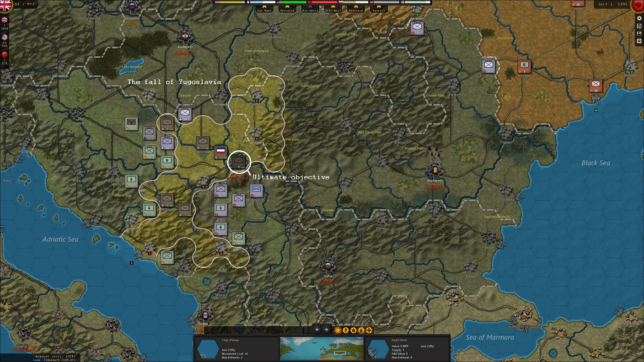Toggle the droplet overlay button
Viewport: 644px width, 362px height.
(354, 330)
